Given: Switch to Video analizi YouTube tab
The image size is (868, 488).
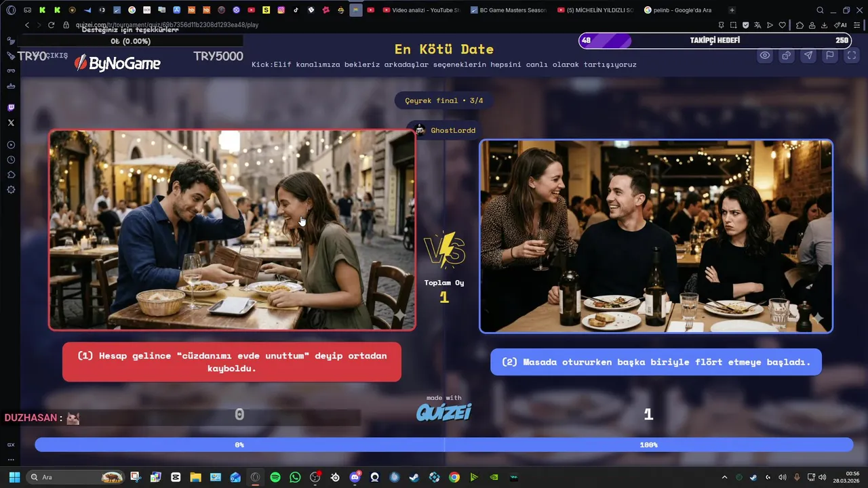Looking at the screenshot, I should [x=420, y=10].
